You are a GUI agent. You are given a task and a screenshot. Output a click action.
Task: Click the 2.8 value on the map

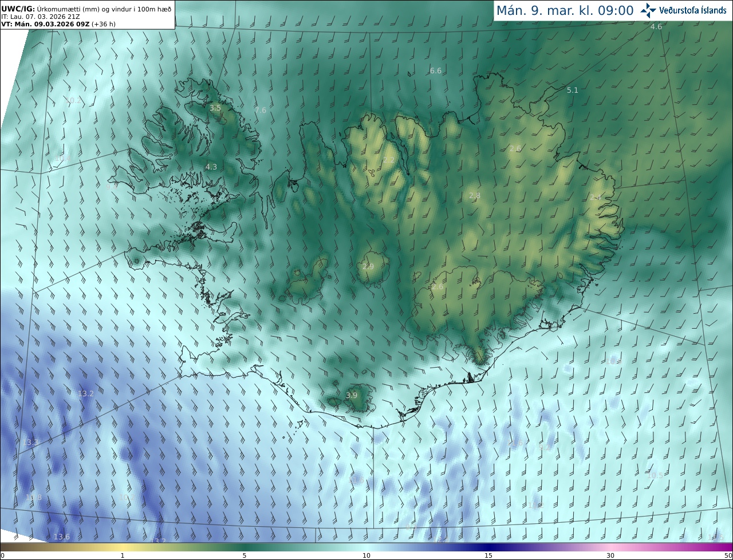pyautogui.click(x=475, y=195)
